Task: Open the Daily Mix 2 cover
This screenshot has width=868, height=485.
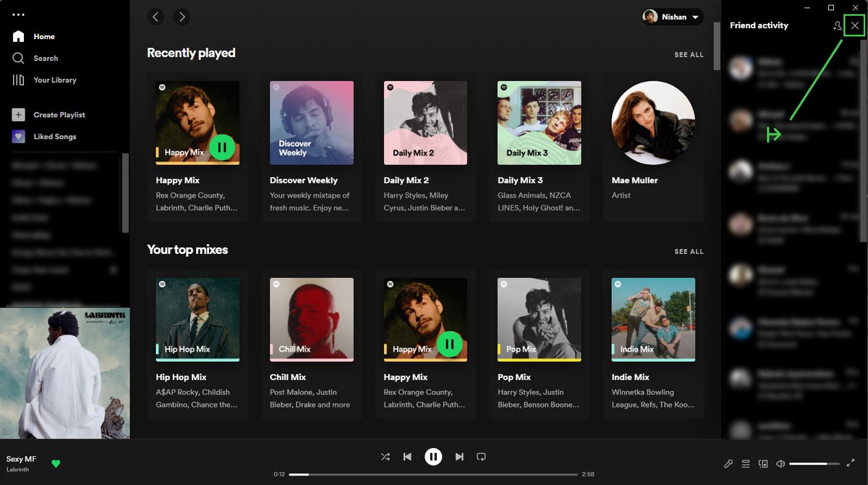Action: pos(425,122)
